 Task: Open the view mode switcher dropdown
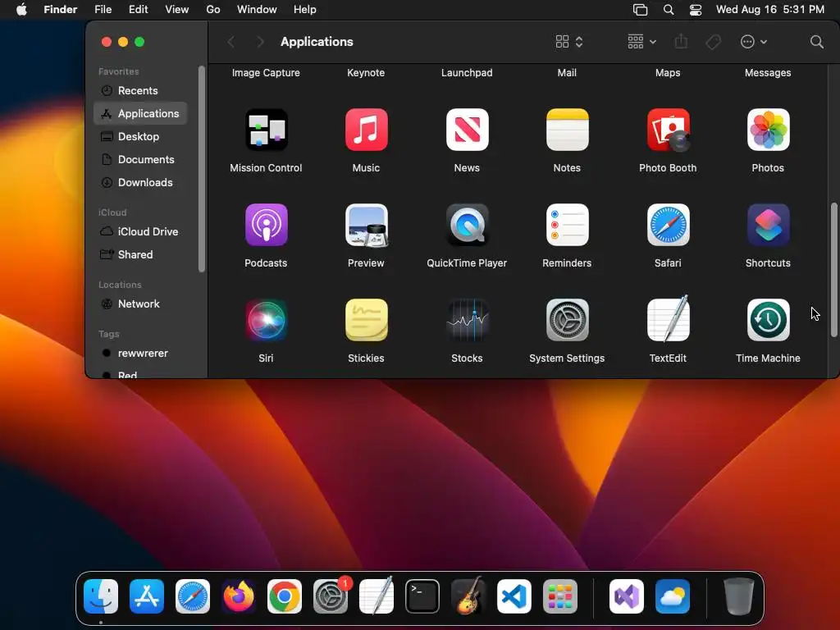point(569,42)
